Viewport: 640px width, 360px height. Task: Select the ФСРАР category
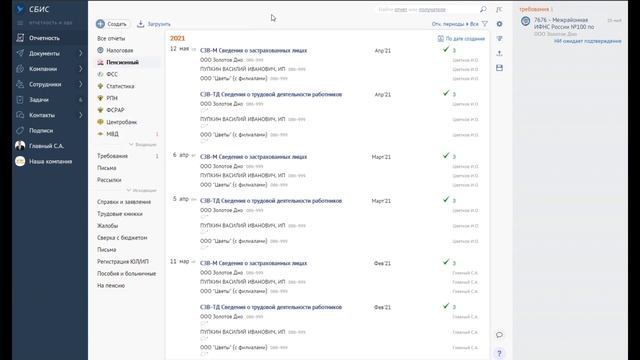(115, 110)
